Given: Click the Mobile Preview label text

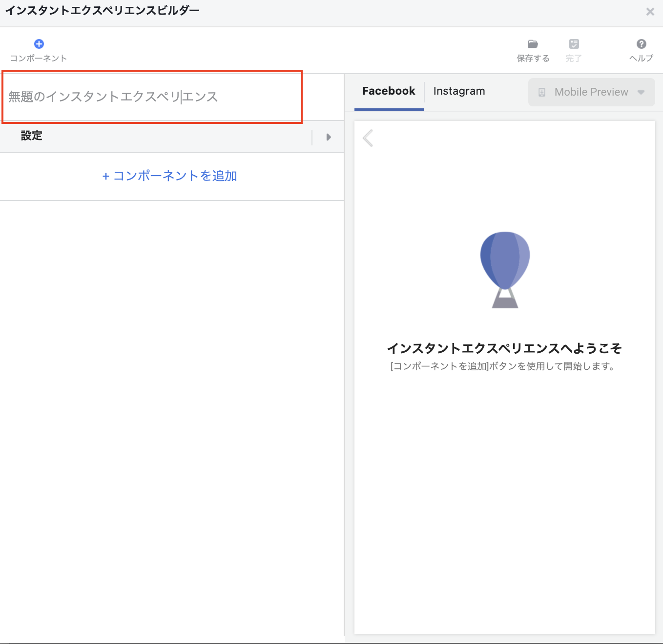Looking at the screenshot, I should pos(591,92).
